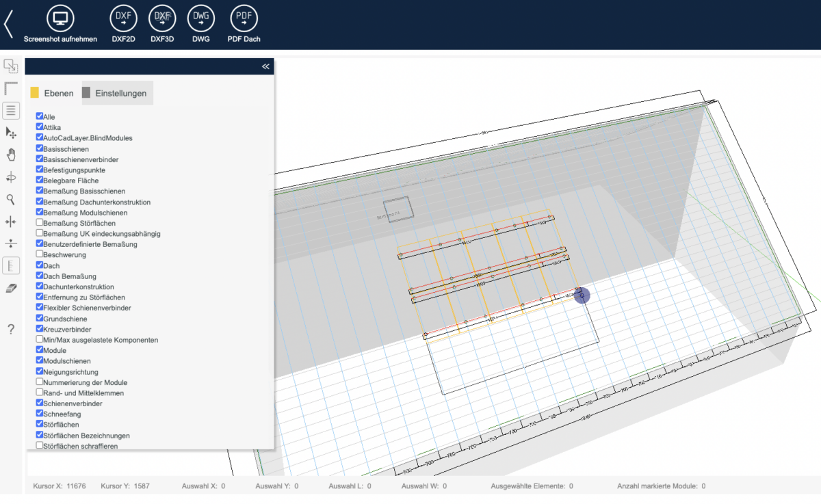Select the move/selection arrow tool
The height and width of the screenshot is (504, 821).
point(11,133)
